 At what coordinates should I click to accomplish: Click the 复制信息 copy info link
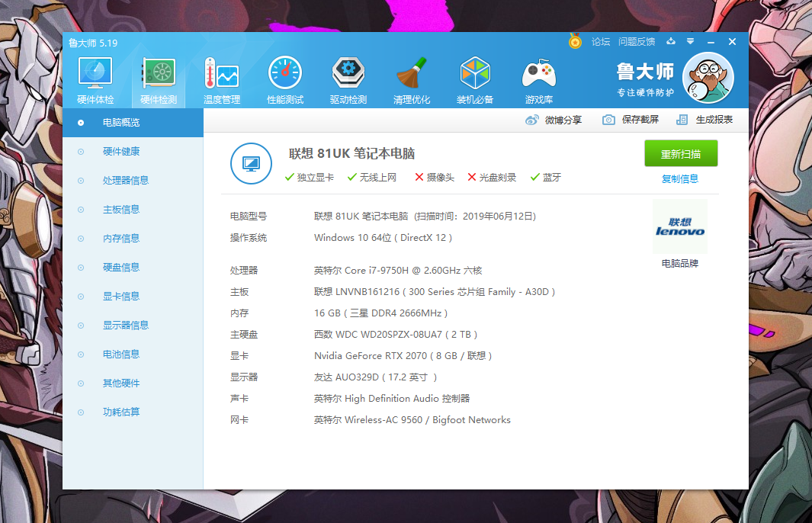[x=680, y=179]
